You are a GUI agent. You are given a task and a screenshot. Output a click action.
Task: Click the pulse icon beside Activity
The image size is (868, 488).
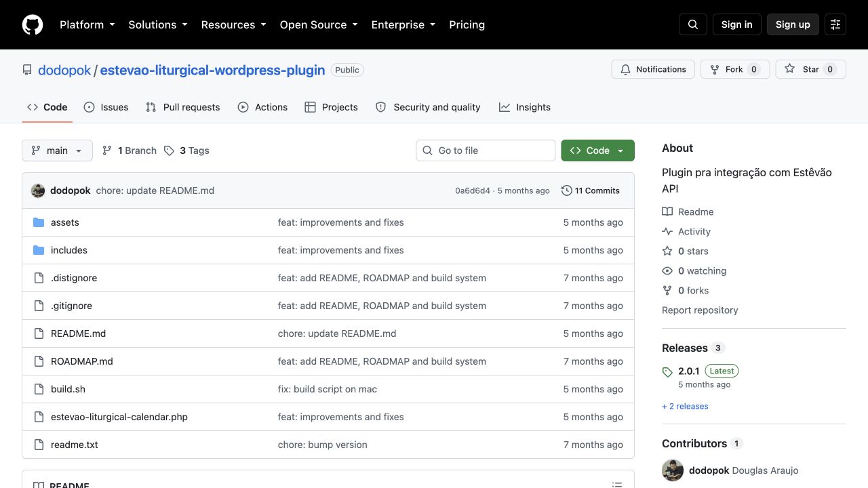coord(667,231)
